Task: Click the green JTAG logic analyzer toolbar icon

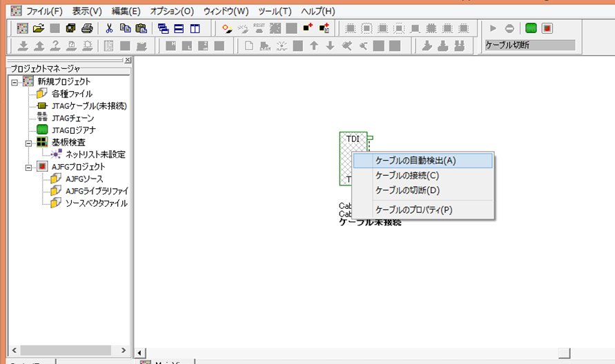Action: pos(531,28)
